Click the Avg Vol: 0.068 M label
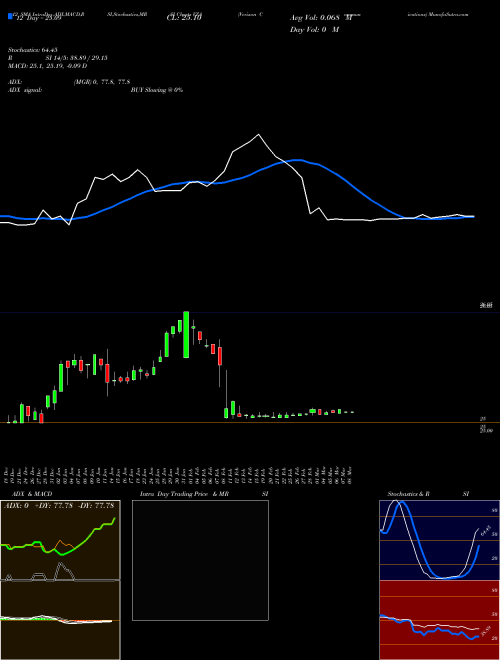 tap(321, 18)
